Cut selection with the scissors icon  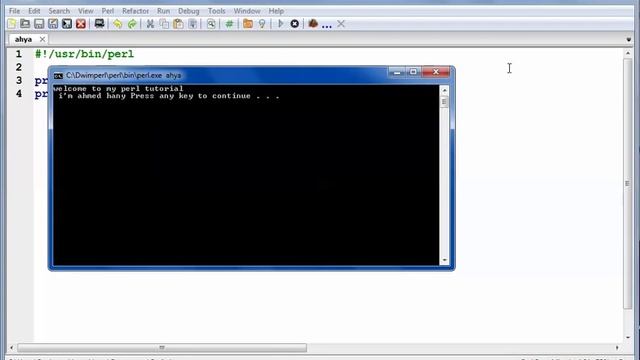click(x=150, y=24)
